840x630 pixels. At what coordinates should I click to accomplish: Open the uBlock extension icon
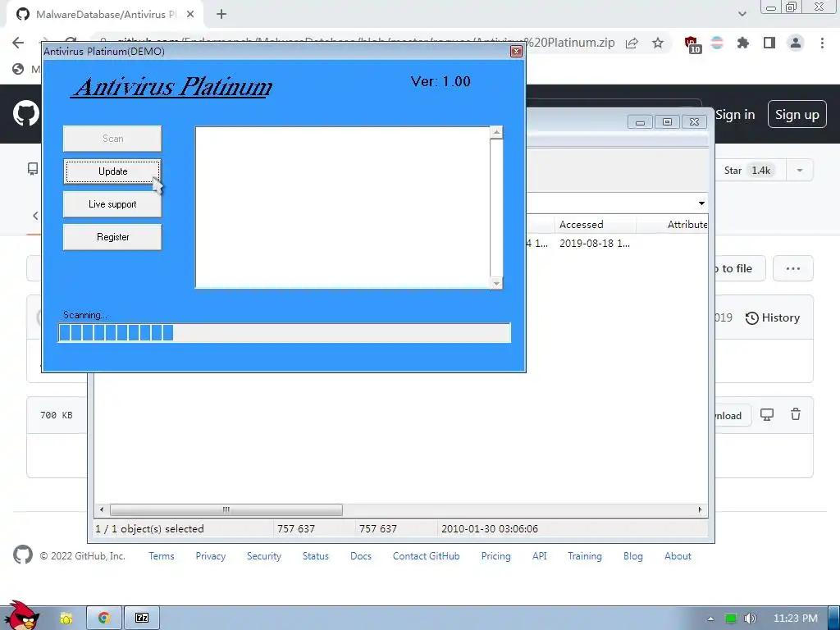coord(692,44)
